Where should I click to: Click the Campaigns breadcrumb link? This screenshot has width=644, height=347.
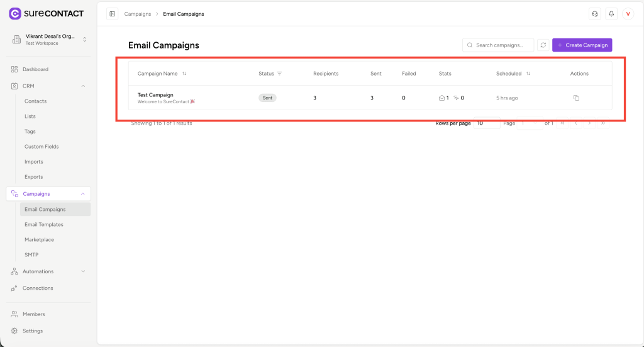[138, 14]
